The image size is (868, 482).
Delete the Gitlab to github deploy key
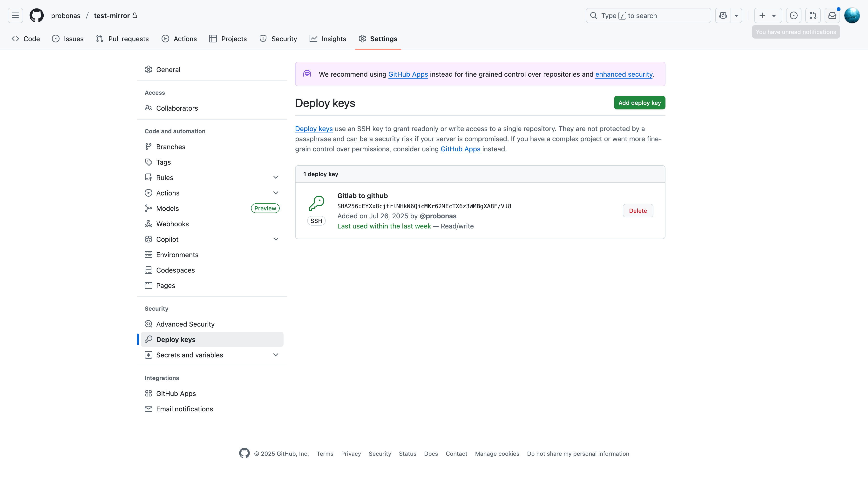click(x=637, y=210)
